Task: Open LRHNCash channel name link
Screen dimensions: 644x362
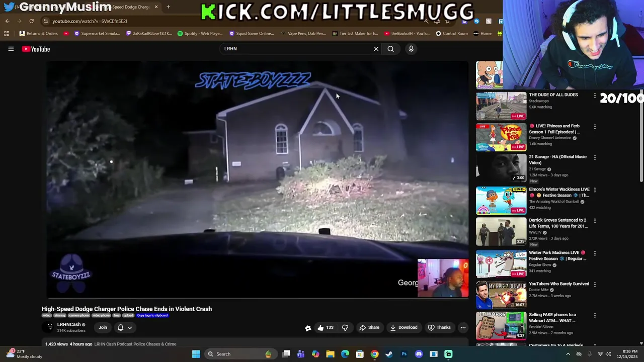Action: [x=69, y=325]
